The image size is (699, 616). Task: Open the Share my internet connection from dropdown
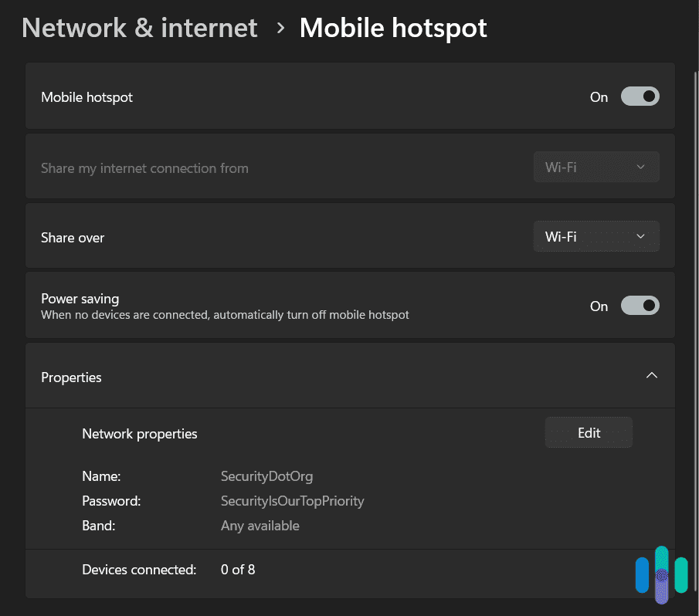[x=596, y=167]
